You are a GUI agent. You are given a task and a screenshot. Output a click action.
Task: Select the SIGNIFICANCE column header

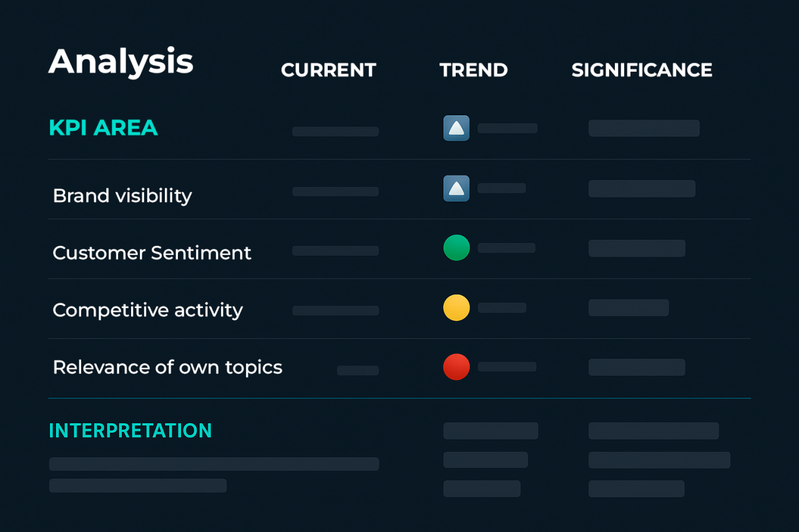642,70
